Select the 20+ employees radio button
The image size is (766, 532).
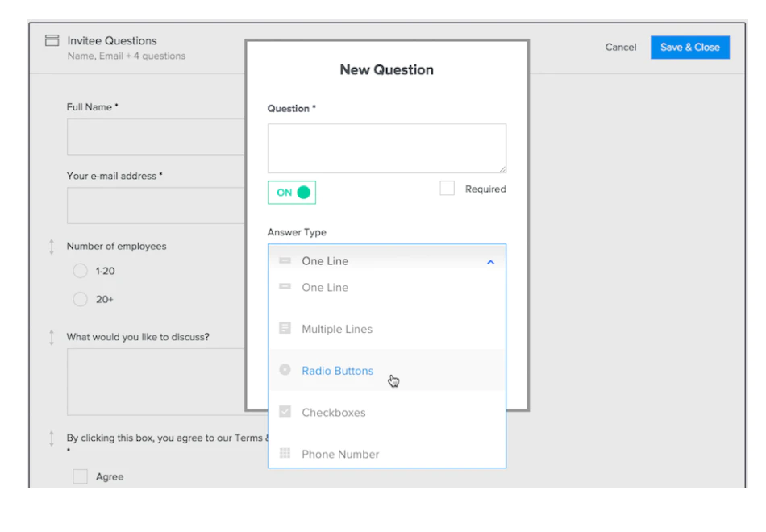click(x=80, y=300)
